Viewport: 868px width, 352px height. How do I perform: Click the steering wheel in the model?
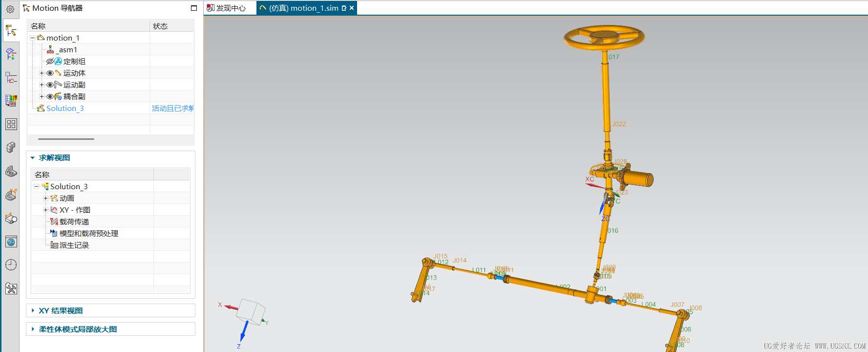(x=604, y=37)
